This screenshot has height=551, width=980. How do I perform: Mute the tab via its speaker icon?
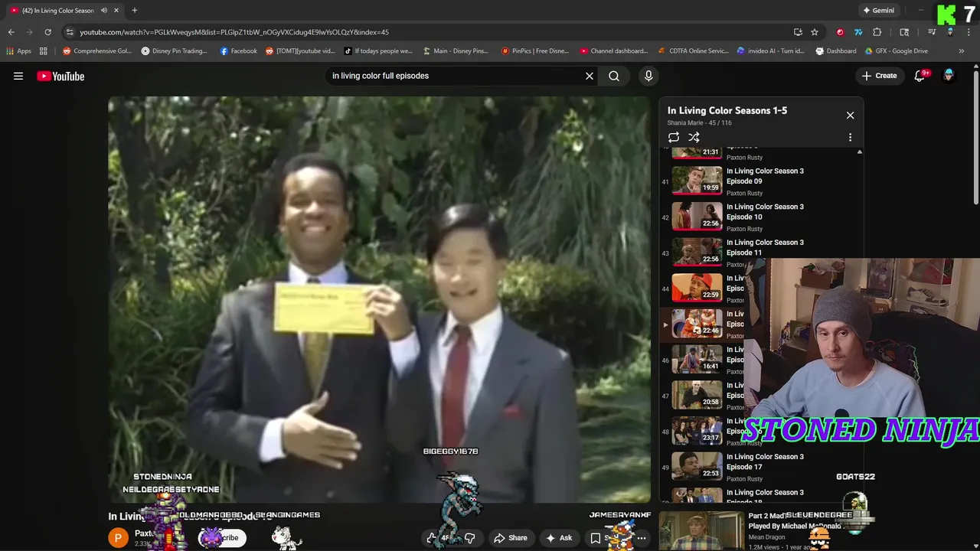(x=103, y=11)
